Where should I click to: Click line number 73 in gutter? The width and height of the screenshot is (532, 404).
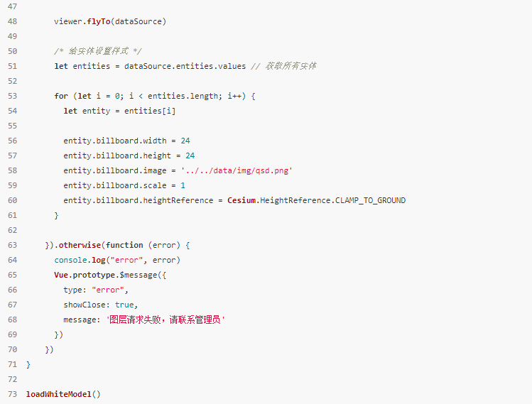pos(12,394)
